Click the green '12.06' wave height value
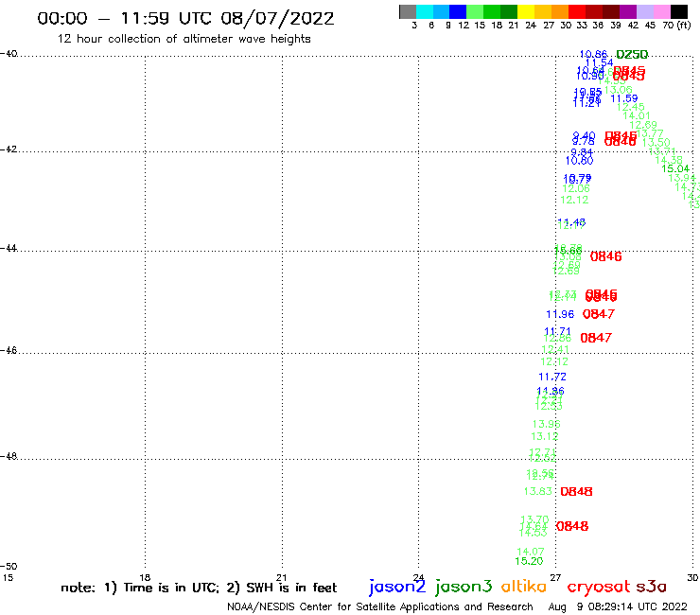700x615 pixels. click(576, 188)
